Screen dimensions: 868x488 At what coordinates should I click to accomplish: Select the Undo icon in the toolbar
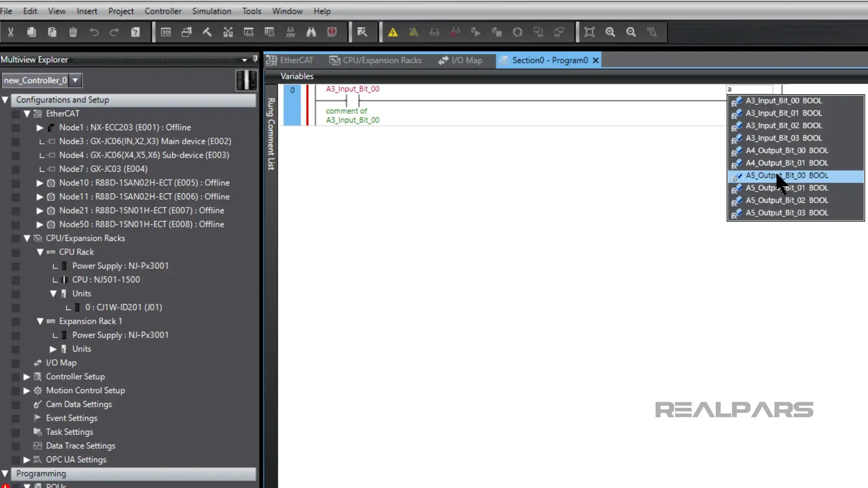point(94,32)
